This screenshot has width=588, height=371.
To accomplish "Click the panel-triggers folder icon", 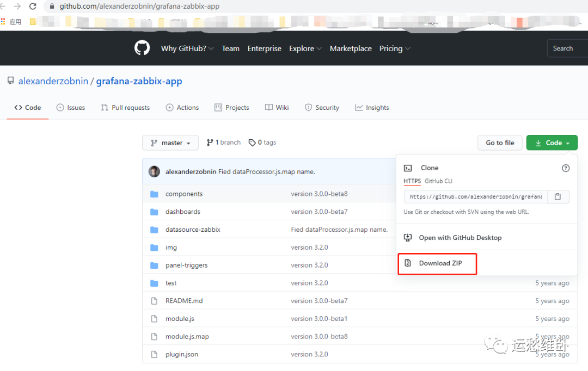I will [154, 265].
